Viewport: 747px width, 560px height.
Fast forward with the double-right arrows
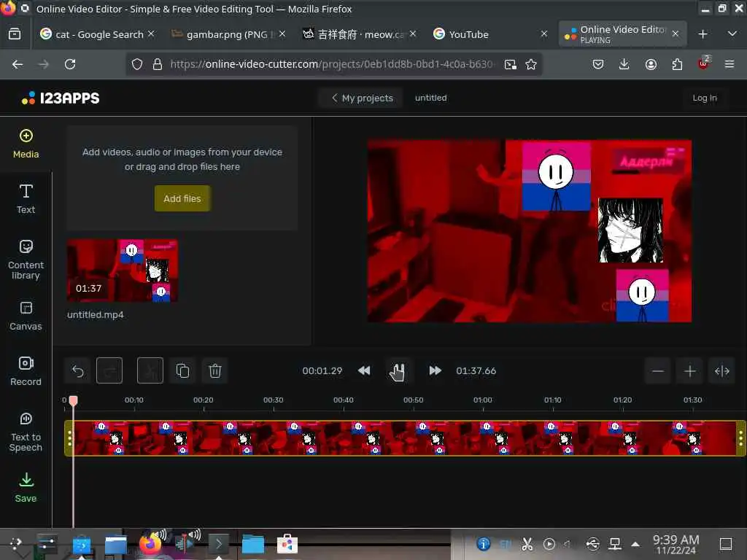(435, 370)
